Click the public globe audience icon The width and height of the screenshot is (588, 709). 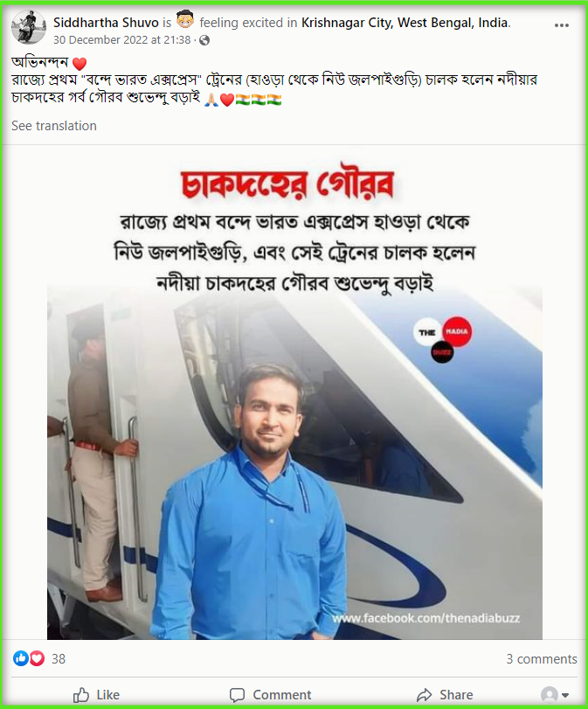click(204, 40)
